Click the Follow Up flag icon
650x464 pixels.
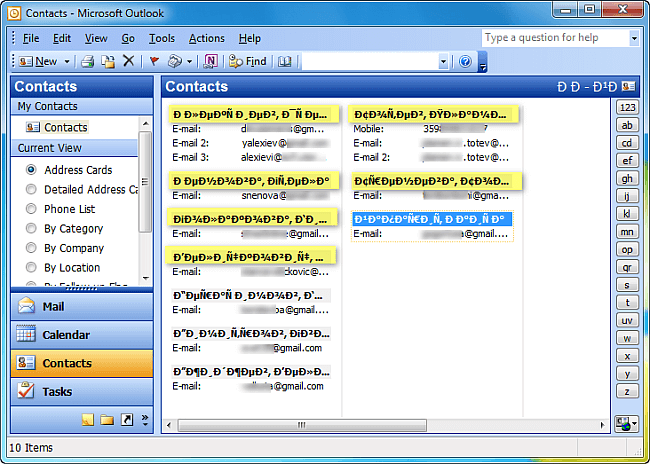pyautogui.click(x=154, y=61)
